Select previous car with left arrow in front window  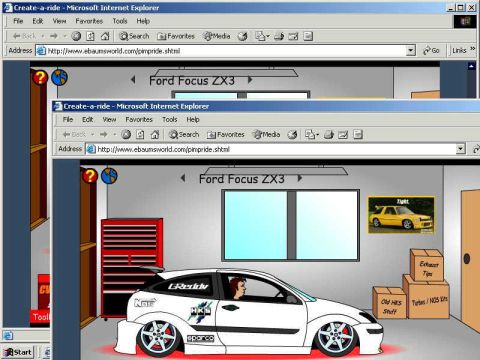click(x=183, y=178)
